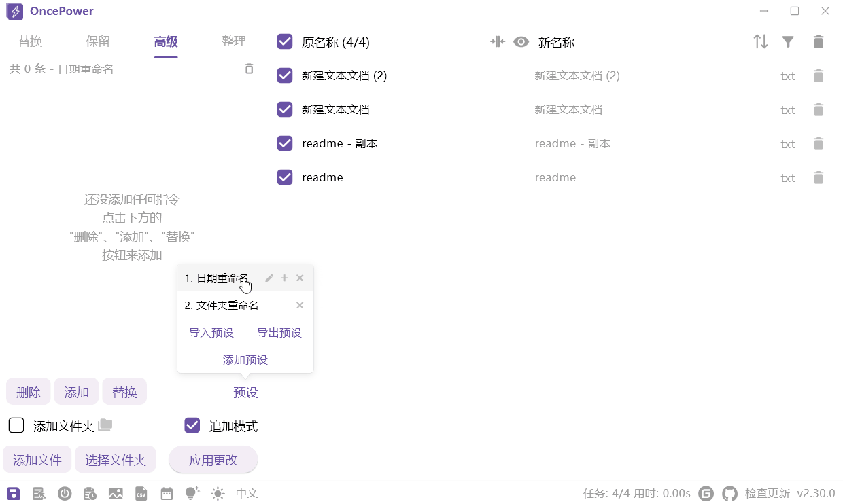Enable the 添加文件夹 checkbox

point(16,425)
